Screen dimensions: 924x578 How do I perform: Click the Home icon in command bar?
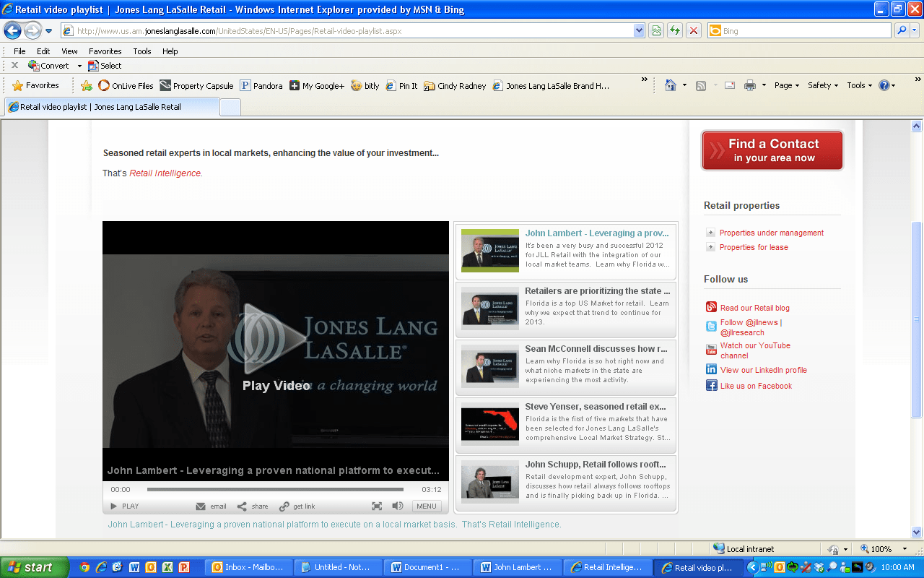pyautogui.click(x=671, y=85)
